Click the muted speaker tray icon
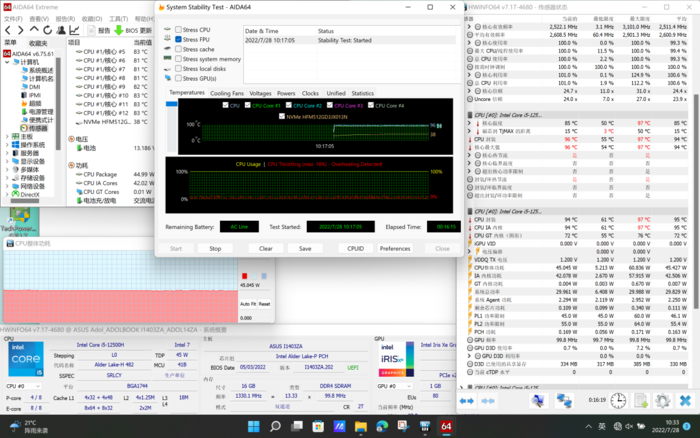This screenshot has height=438, width=700. 629,426
